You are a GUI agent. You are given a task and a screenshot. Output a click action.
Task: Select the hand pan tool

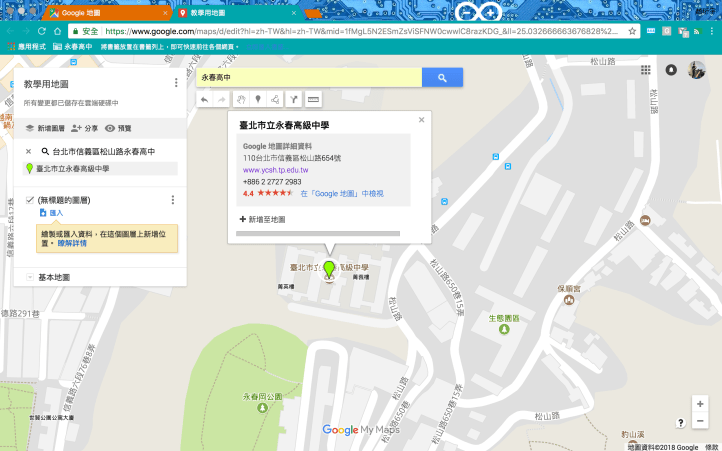240,100
